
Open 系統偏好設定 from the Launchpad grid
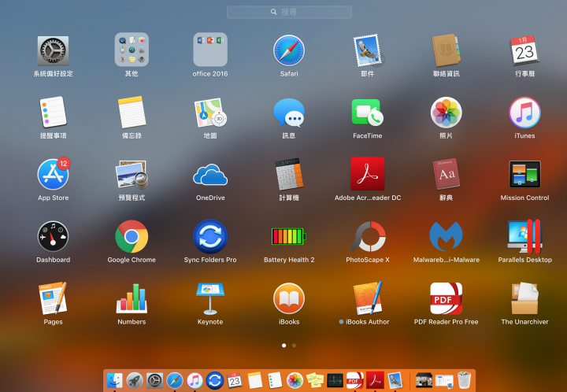54,50
